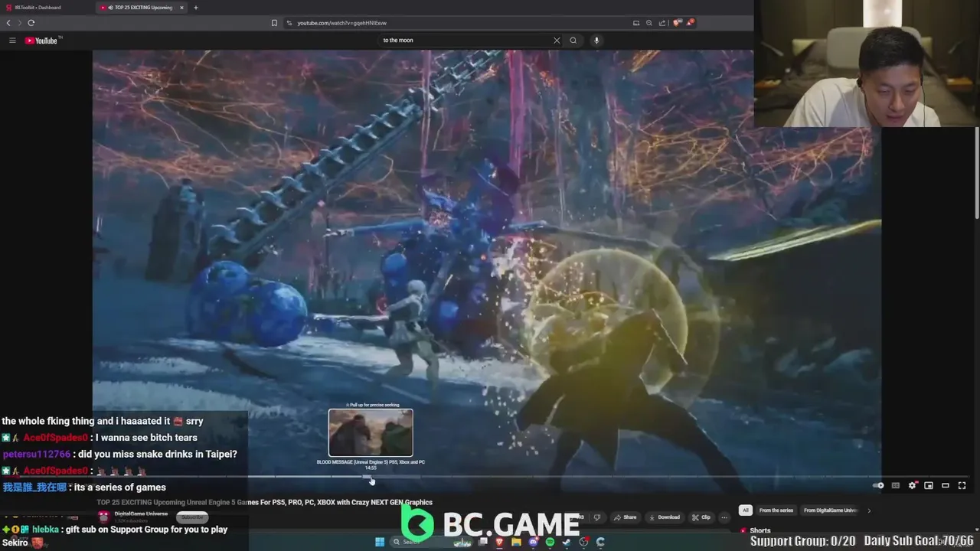Filter by 'From the series' chip
The width and height of the screenshot is (980, 551).
pos(776,510)
